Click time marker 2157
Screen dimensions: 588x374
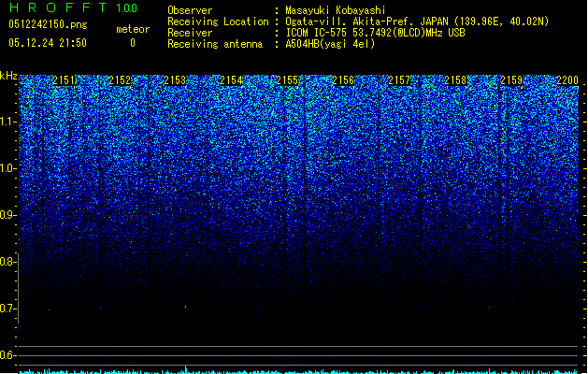pyautogui.click(x=399, y=80)
